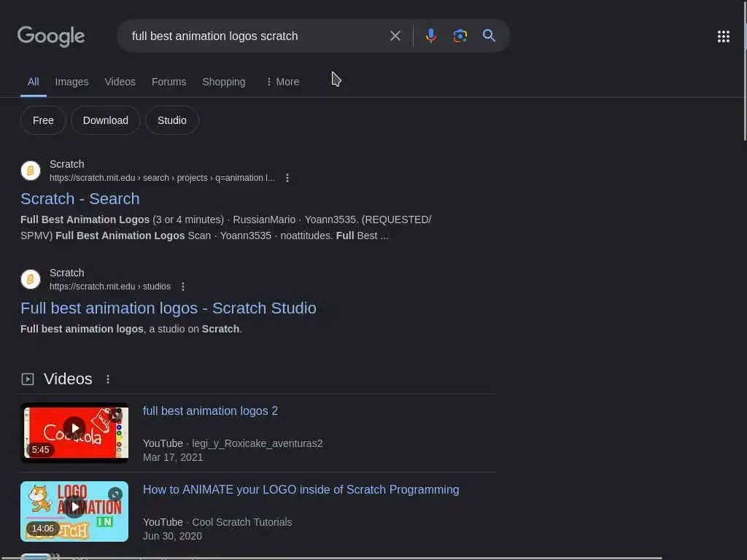The width and height of the screenshot is (747, 560).
Task: Clear the search query with the X icon
Action: coord(395,36)
